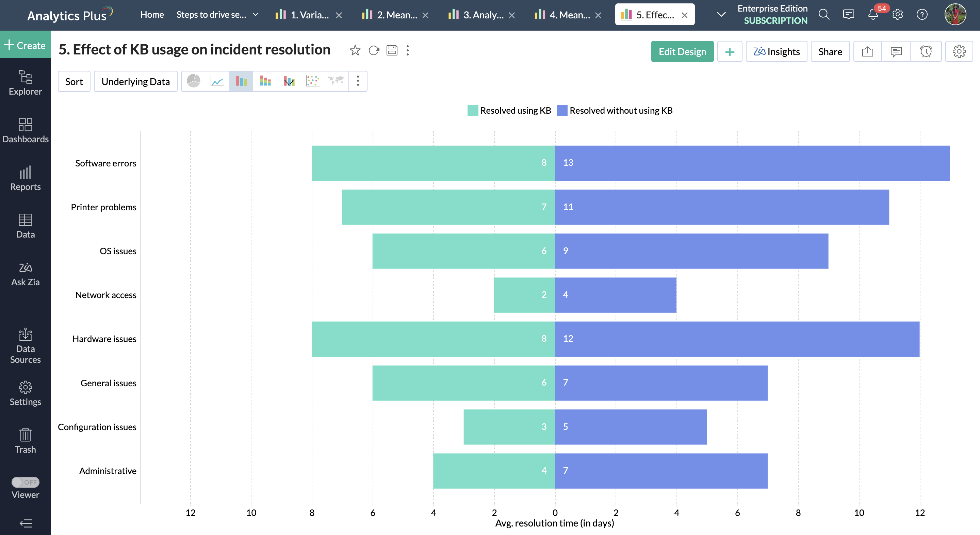Image resolution: width=980 pixels, height=535 pixels.
Task: Select the scatter plot chart icon
Action: [312, 81]
